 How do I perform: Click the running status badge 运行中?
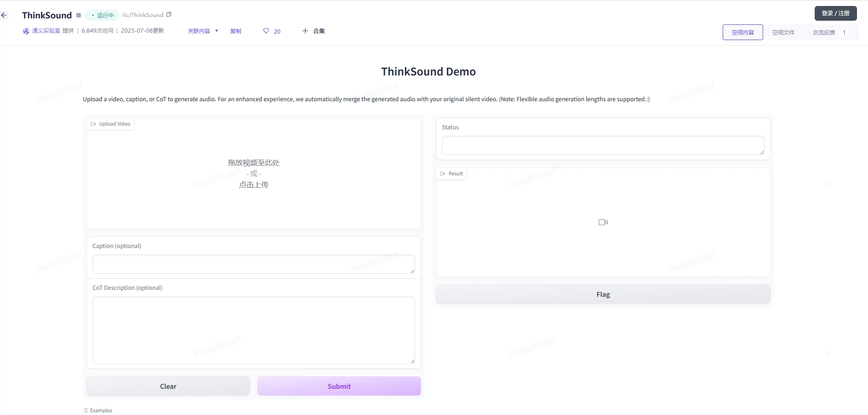(102, 15)
